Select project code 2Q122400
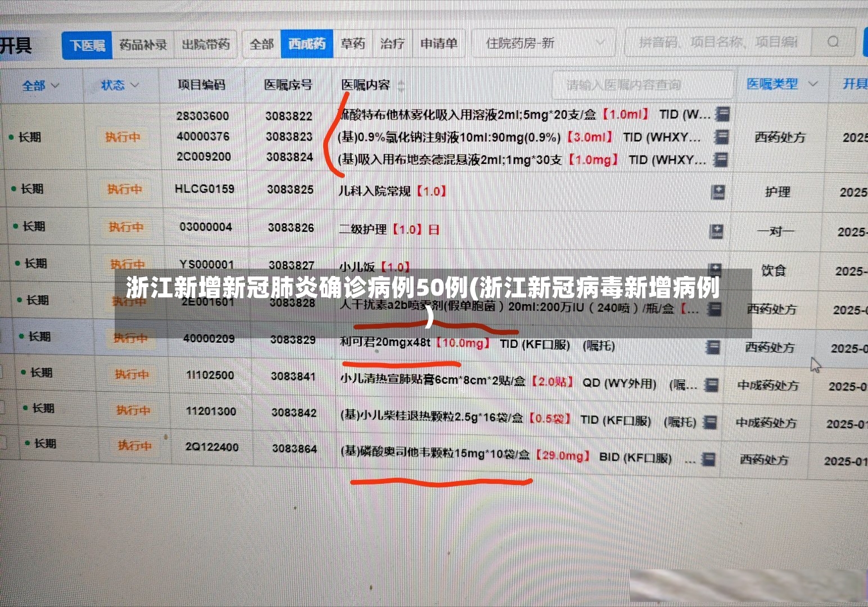The width and height of the screenshot is (868, 607). click(212, 447)
